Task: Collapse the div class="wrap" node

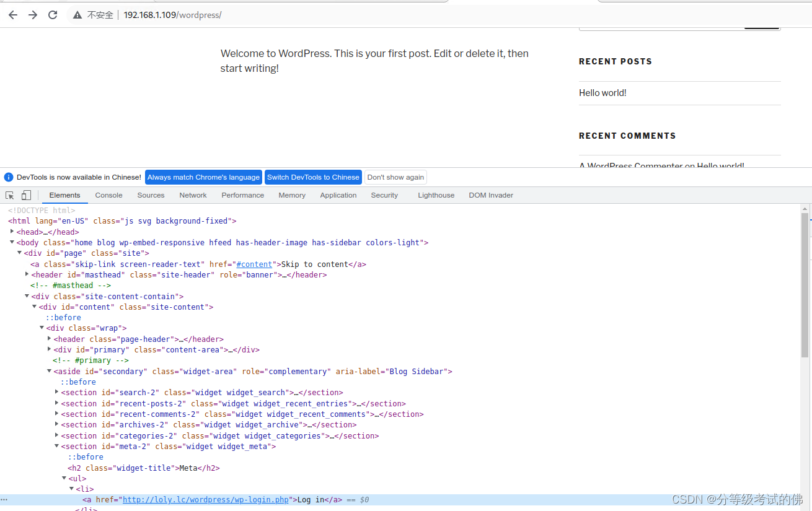Action: (x=42, y=328)
